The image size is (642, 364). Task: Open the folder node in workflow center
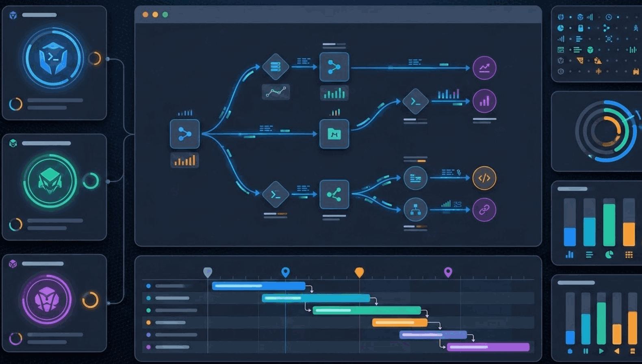[x=334, y=134]
